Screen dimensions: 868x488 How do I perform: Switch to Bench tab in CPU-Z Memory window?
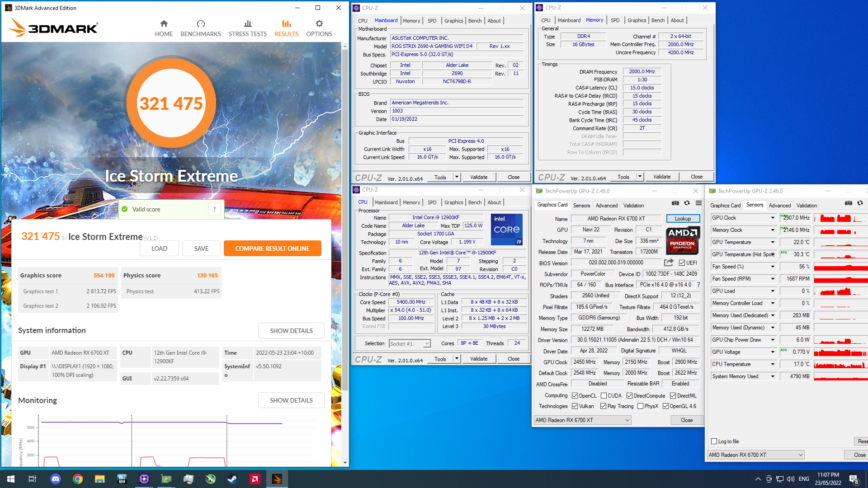658,20
